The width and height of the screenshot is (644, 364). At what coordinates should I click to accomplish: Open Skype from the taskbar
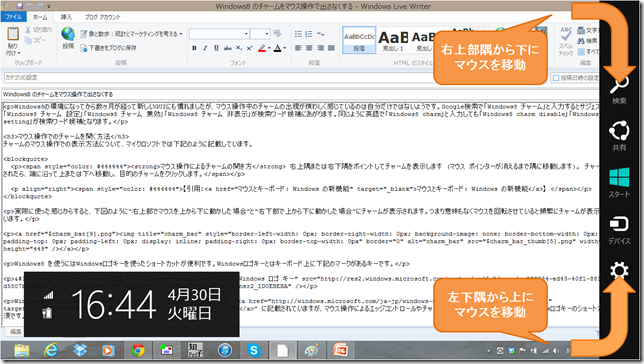[x=253, y=350]
